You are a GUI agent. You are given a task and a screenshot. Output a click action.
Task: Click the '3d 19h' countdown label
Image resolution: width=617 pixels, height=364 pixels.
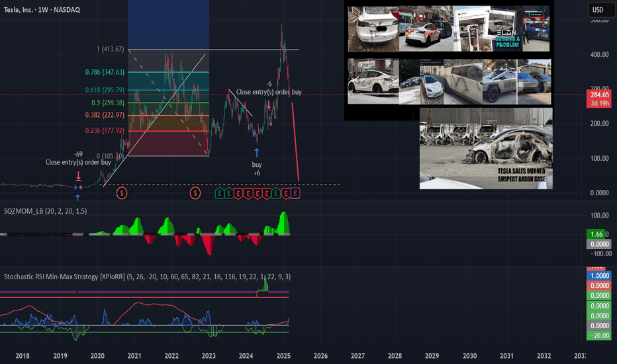(600, 103)
